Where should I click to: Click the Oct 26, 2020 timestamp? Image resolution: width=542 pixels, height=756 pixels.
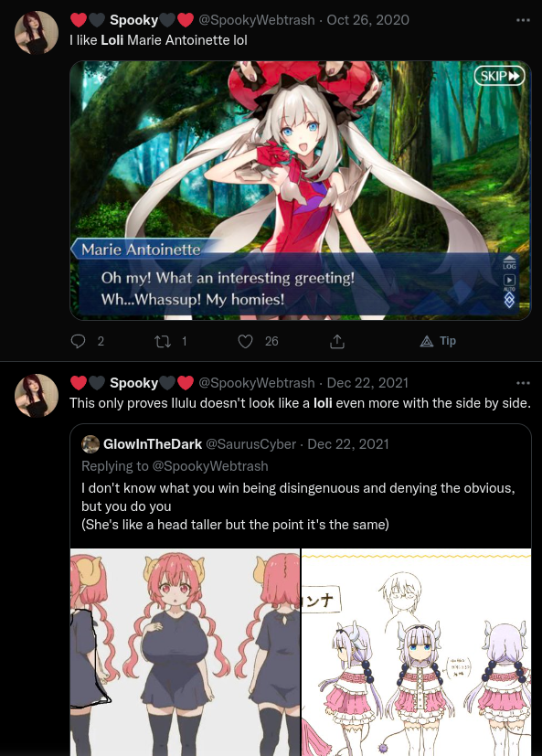[x=368, y=20]
